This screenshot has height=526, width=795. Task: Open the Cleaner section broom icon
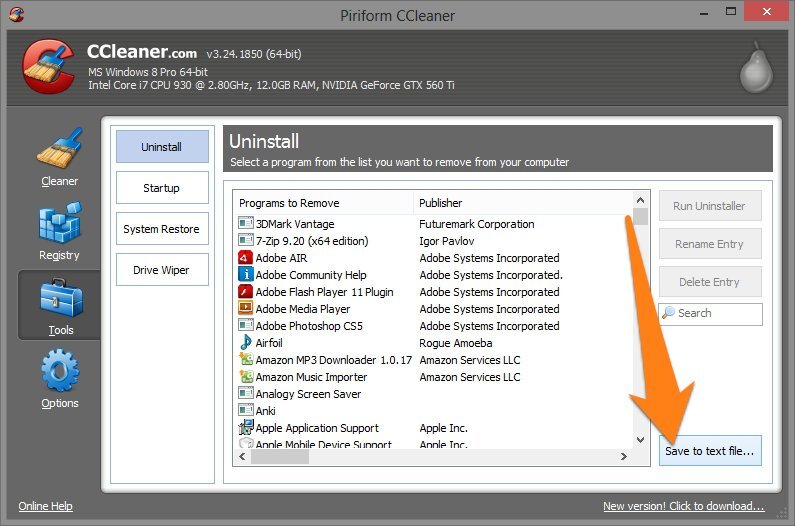59,151
